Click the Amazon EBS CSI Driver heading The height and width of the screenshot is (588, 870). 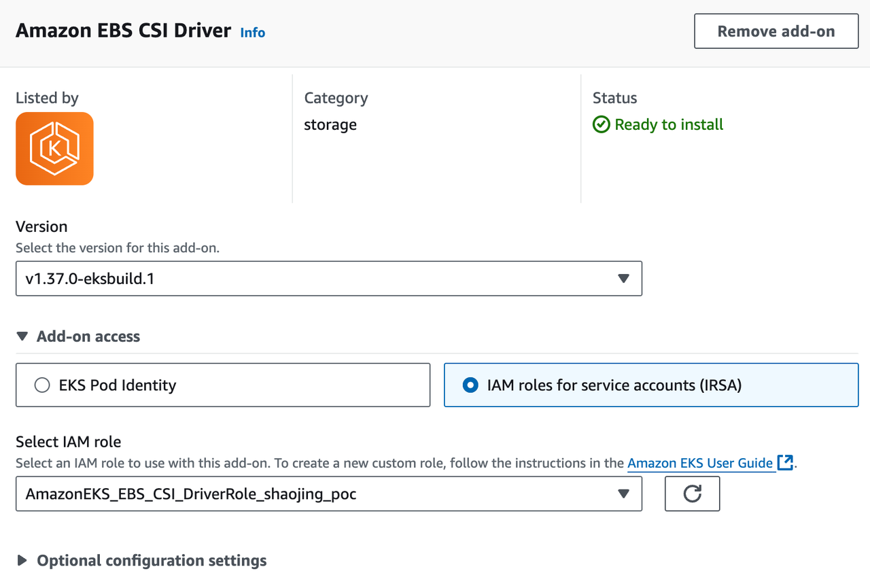point(123,31)
